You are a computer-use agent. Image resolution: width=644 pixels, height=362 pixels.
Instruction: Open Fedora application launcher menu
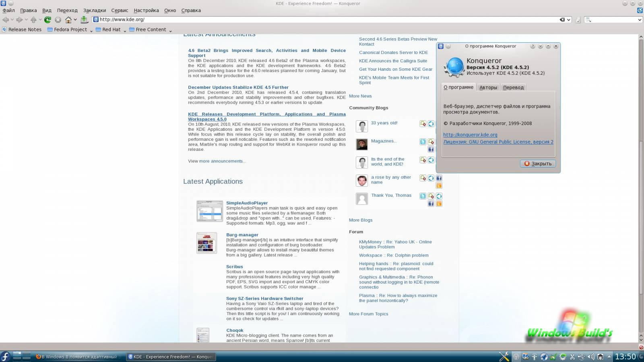click(x=5, y=356)
